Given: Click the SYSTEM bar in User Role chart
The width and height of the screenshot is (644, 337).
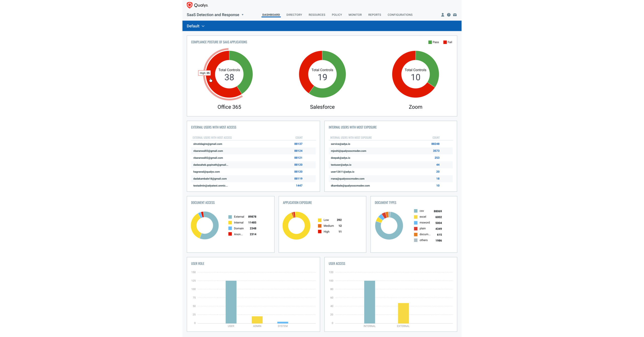Looking at the screenshot, I should point(283,322).
